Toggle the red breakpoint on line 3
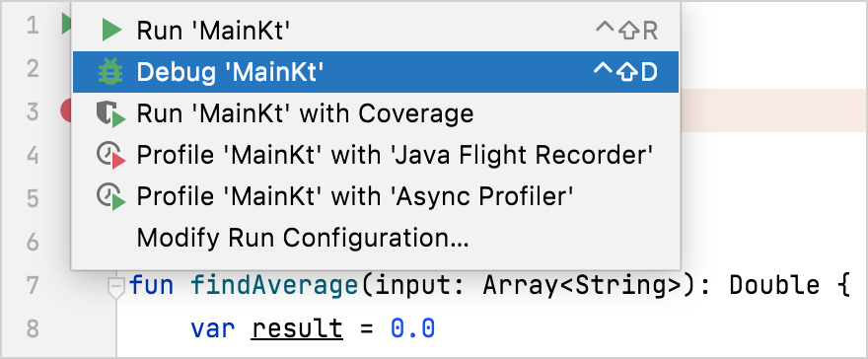 [66, 111]
